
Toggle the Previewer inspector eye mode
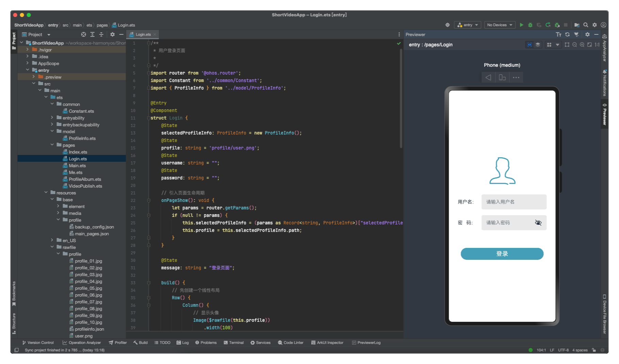(529, 45)
